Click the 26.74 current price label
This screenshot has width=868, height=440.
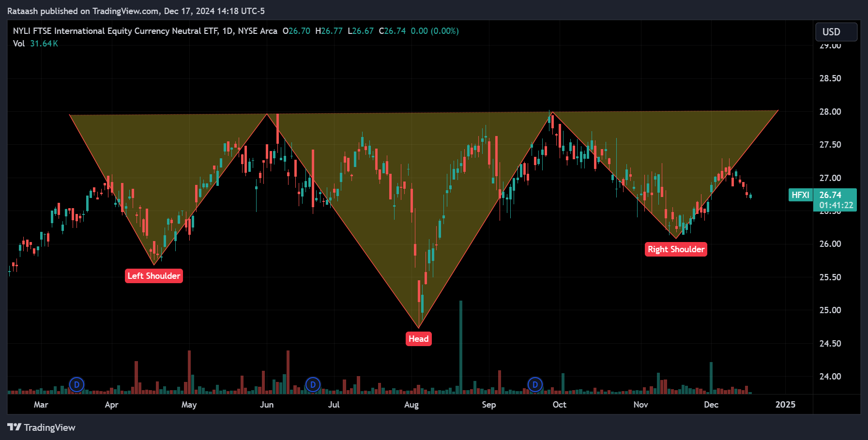[830, 195]
